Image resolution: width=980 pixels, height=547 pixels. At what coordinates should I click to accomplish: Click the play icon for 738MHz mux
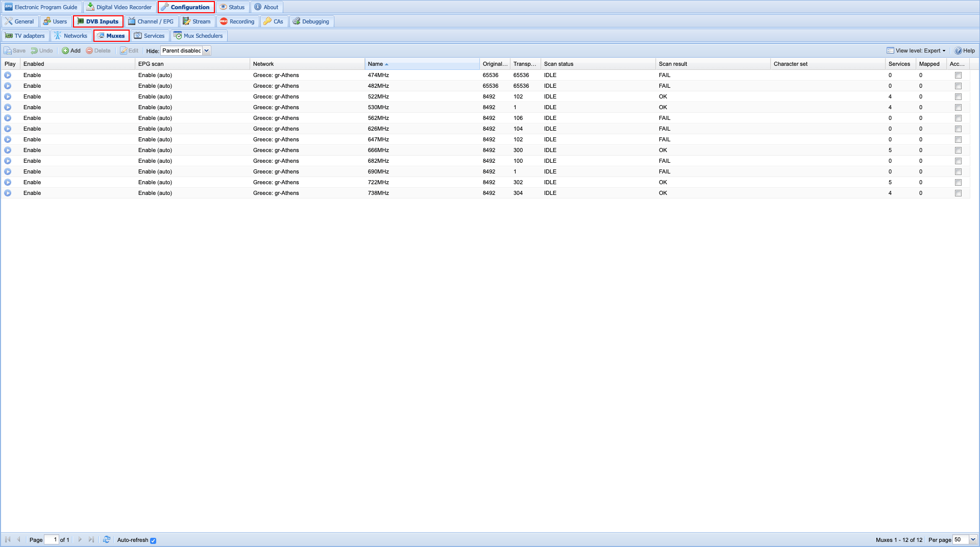click(8, 193)
